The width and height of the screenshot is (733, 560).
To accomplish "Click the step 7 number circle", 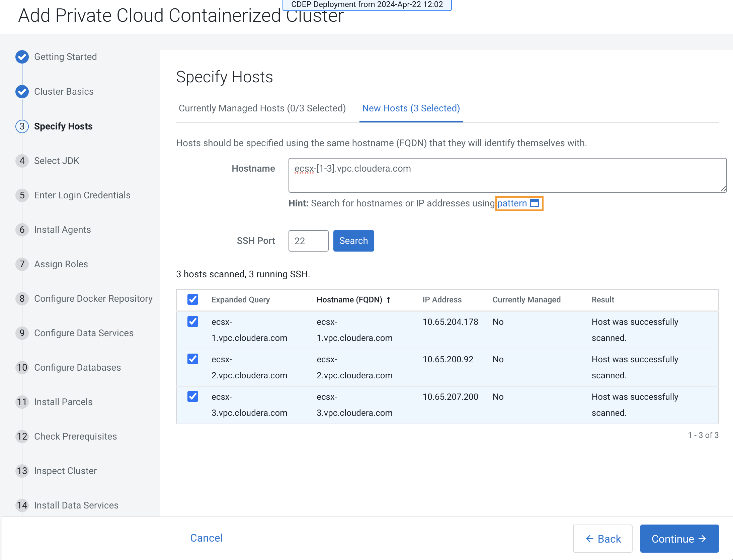I will [22, 264].
